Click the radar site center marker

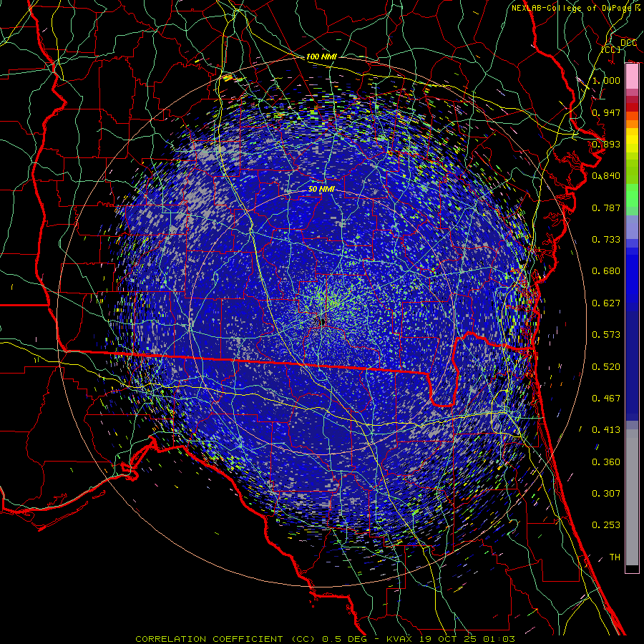pos(321,321)
